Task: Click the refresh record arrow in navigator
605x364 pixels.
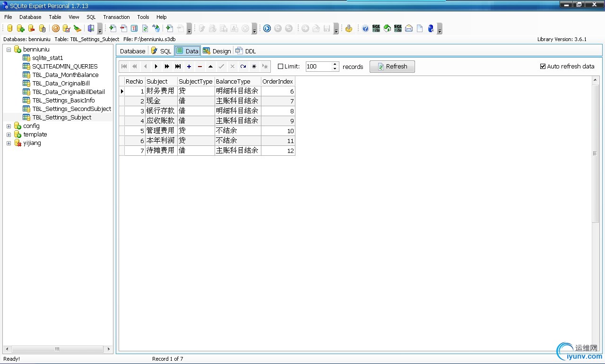Action: click(243, 67)
